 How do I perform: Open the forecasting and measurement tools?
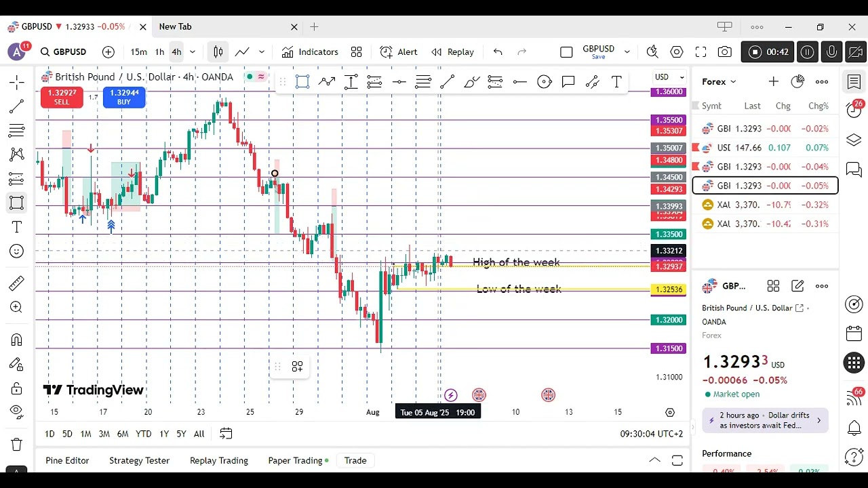17,179
